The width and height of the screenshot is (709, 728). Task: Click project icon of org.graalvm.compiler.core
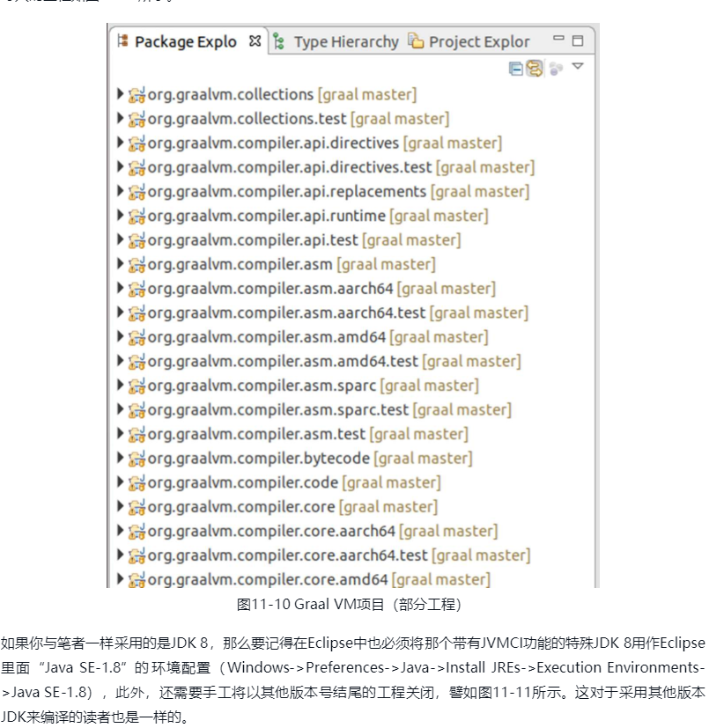pos(137,506)
